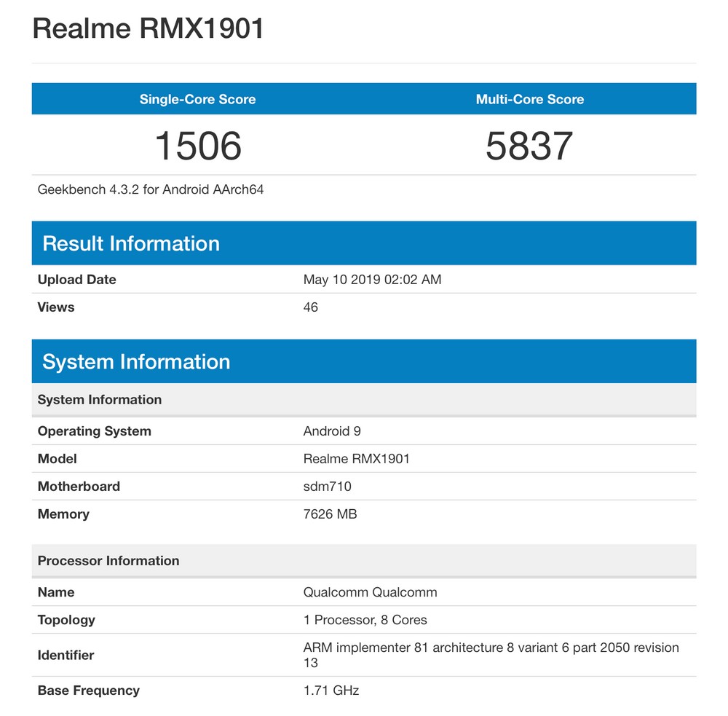The width and height of the screenshot is (728, 716).
Task: Select the single-core score value 1506
Action: pyautogui.click(x=198, y=146)
